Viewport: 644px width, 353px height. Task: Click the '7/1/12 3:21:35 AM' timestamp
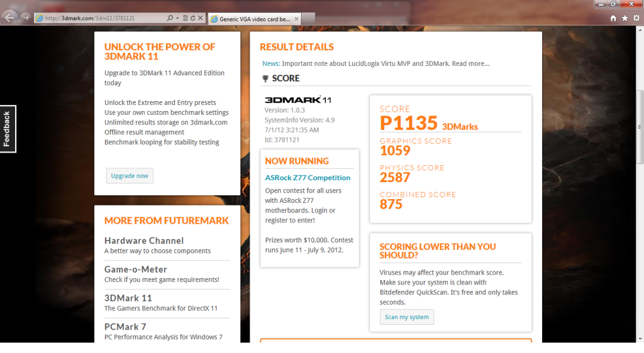(x=292, y=130)
